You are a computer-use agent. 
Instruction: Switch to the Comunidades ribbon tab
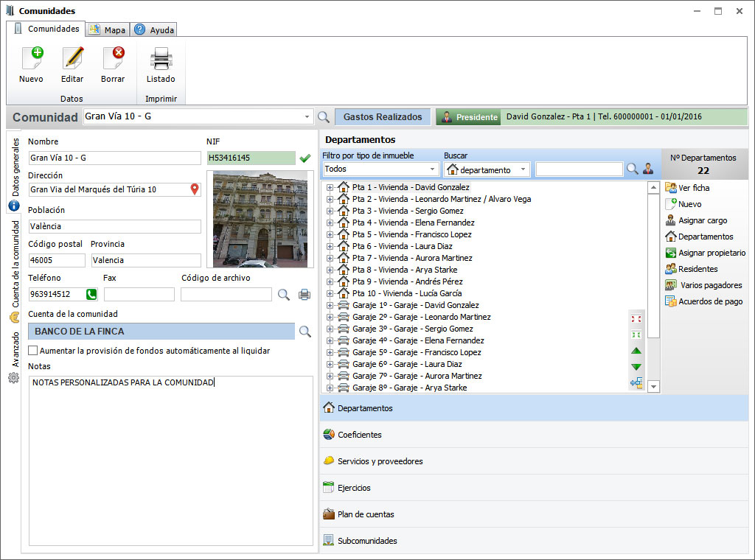pos(46,29)
